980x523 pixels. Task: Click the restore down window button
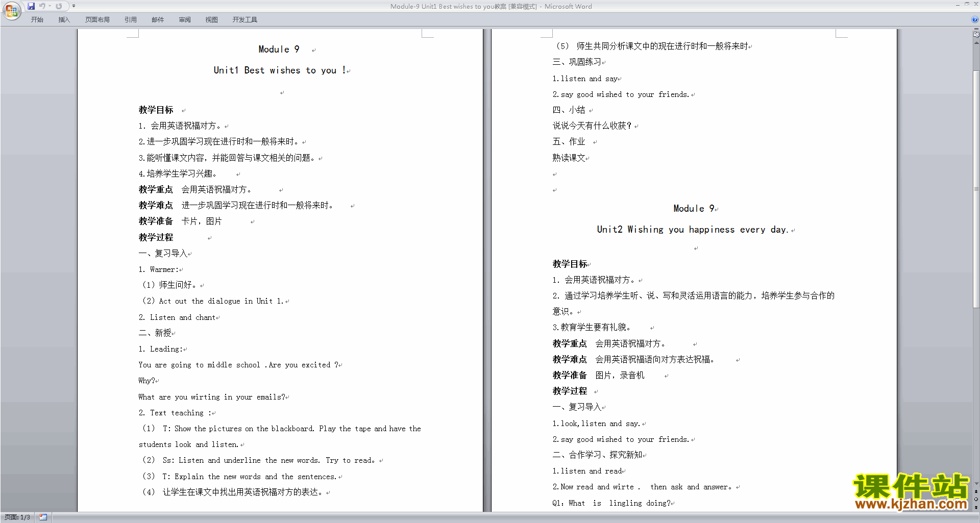[967, 5]
